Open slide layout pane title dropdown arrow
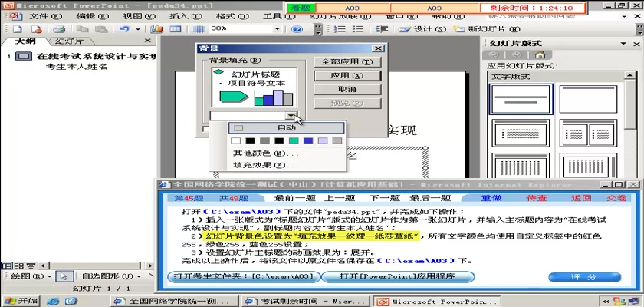The width and height of the screenshot is (644, 307). (623, 43)
